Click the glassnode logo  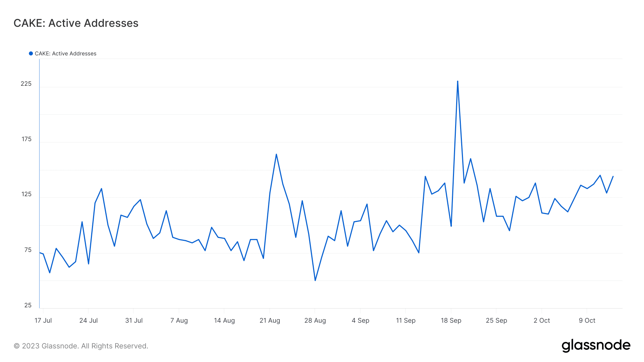596,346
